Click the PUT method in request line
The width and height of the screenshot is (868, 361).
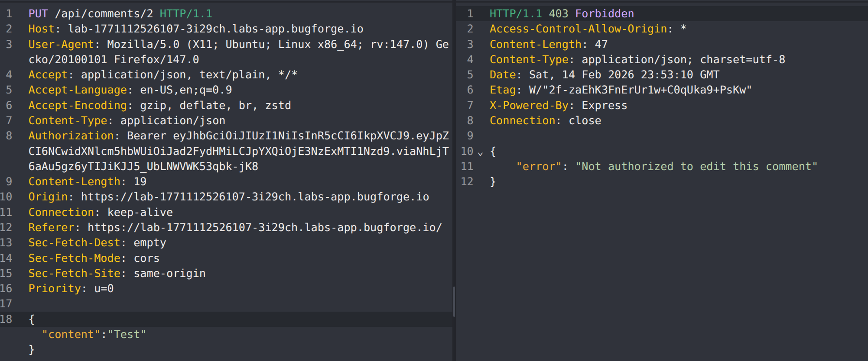(x=38, y=14)
